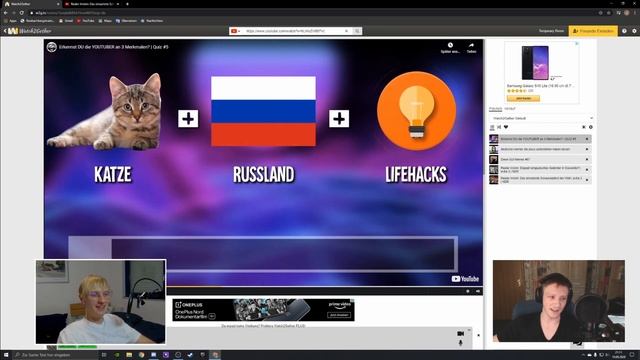Click the 'Jetzt ansehen' button in OnePlus ad
Image resolution: width=640 pixels, height=360 pixels.
[x=339, y=315]
